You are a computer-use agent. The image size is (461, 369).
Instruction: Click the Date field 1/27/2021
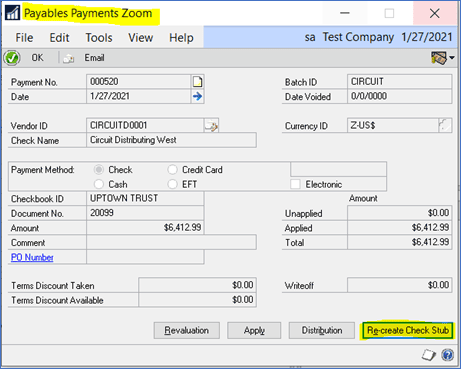point(139,96)
